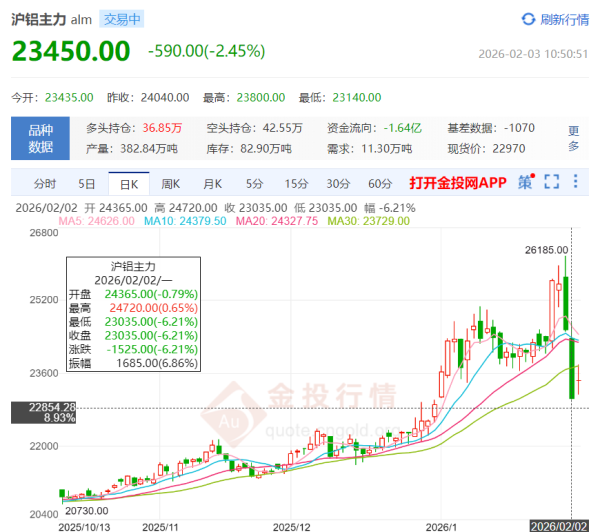Click the MA20: 24327.75 legend label

[x=277, y=221]
